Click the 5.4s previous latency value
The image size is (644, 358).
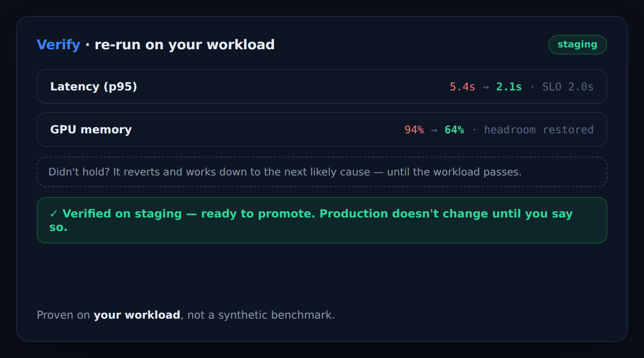click(x=462, y=87)
